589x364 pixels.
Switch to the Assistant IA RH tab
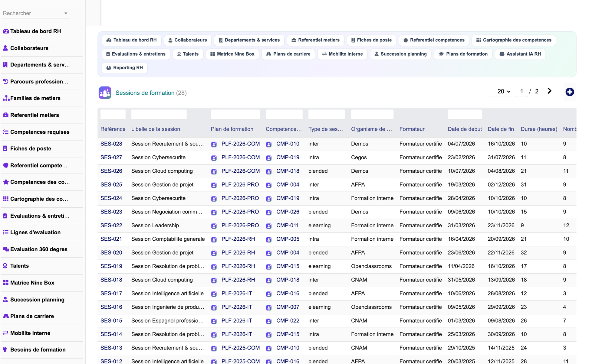[520, 54]
